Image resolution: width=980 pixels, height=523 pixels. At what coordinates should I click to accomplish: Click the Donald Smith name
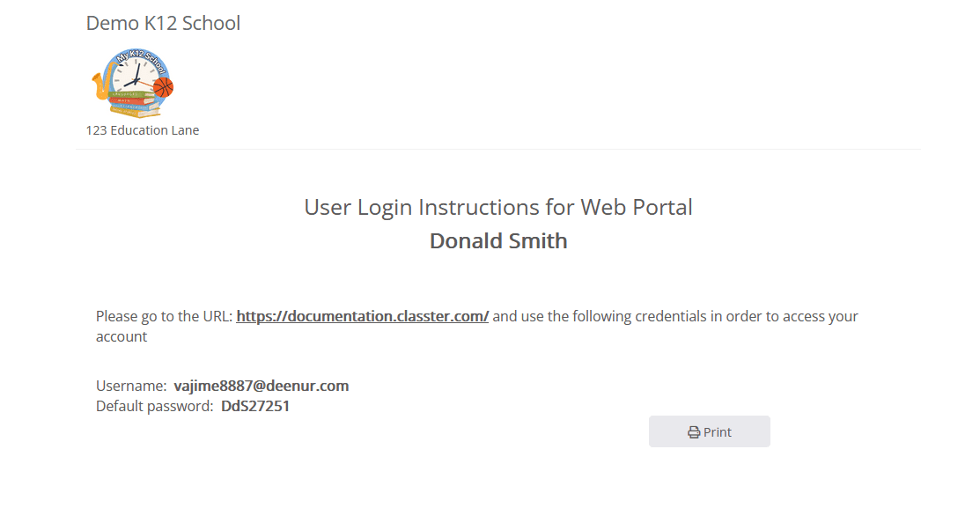(x=498, y=240)
